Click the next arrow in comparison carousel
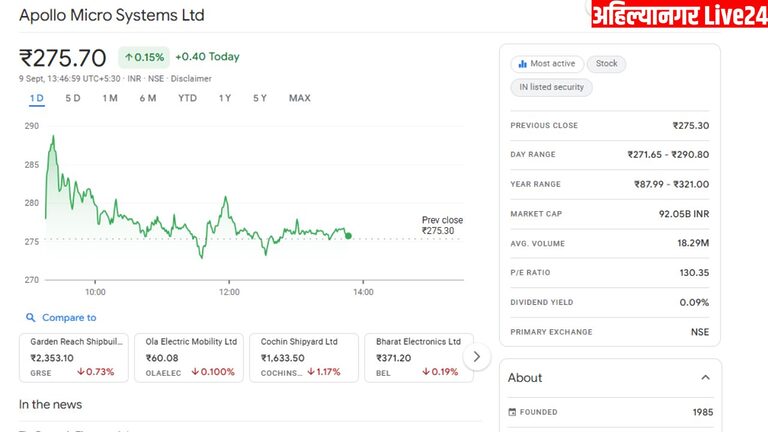768x432 pixels. [477, 356]
